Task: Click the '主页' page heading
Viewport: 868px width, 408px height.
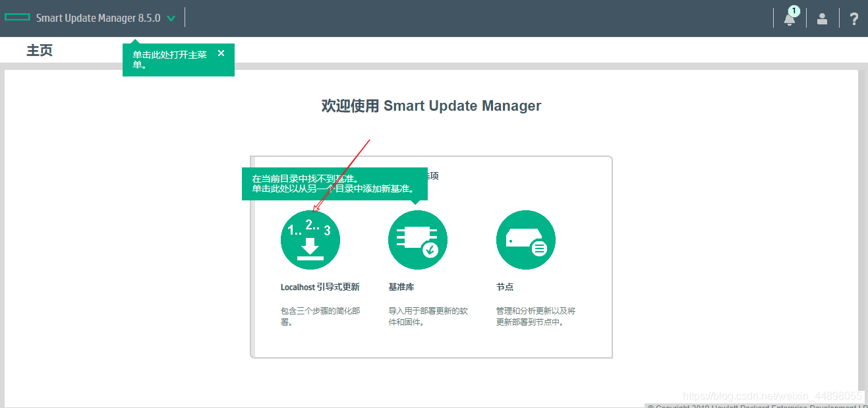Action: pyautogui.click(x=40, y=51)
